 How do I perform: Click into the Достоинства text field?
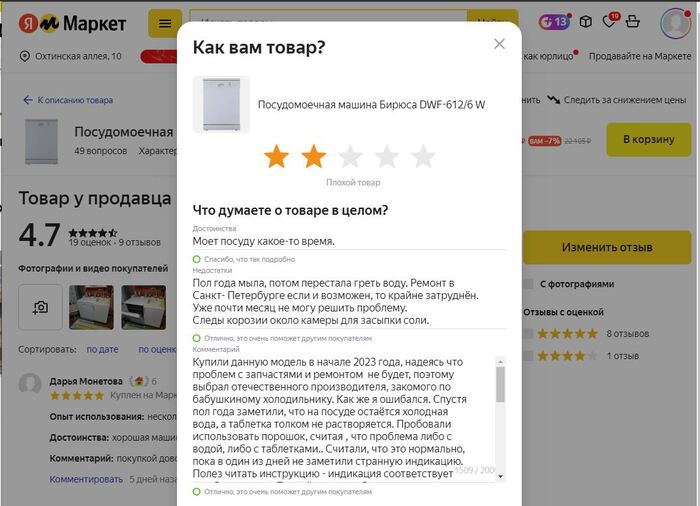(x=350, y=241)
